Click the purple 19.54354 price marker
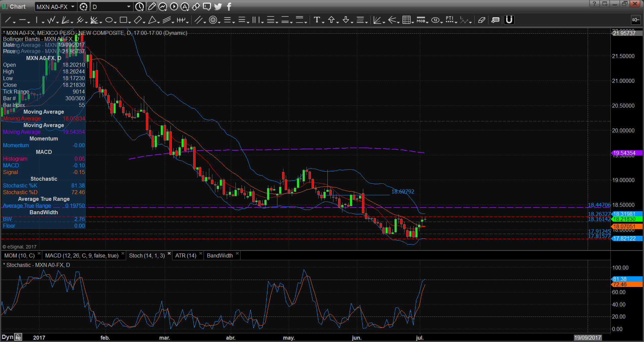Viewport: 644px width, 342px height. 627,153
